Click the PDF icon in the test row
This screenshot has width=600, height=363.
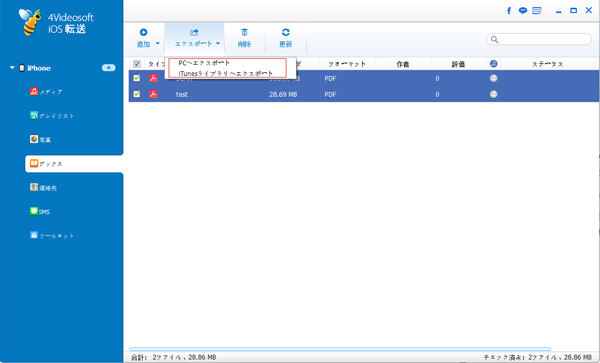pyautogui.click(x=153, y=94)
